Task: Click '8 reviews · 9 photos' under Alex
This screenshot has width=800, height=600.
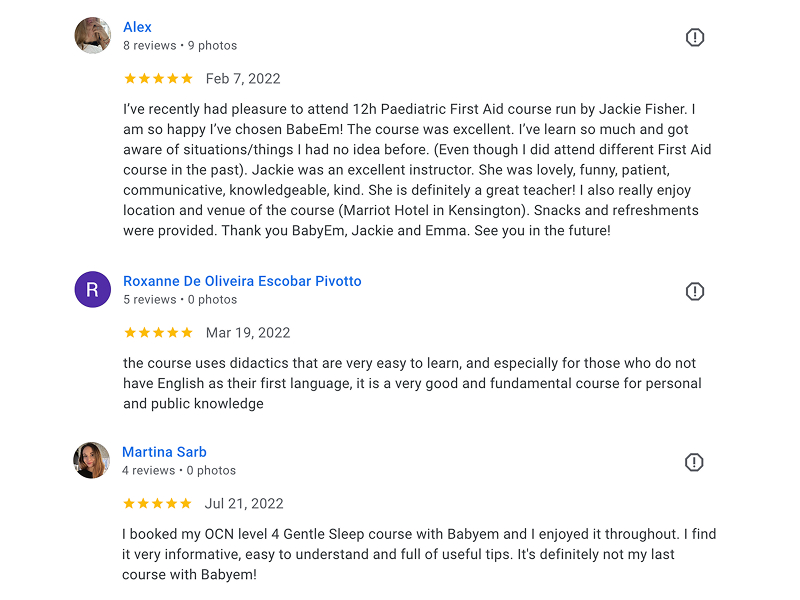Action: point(180,45)
